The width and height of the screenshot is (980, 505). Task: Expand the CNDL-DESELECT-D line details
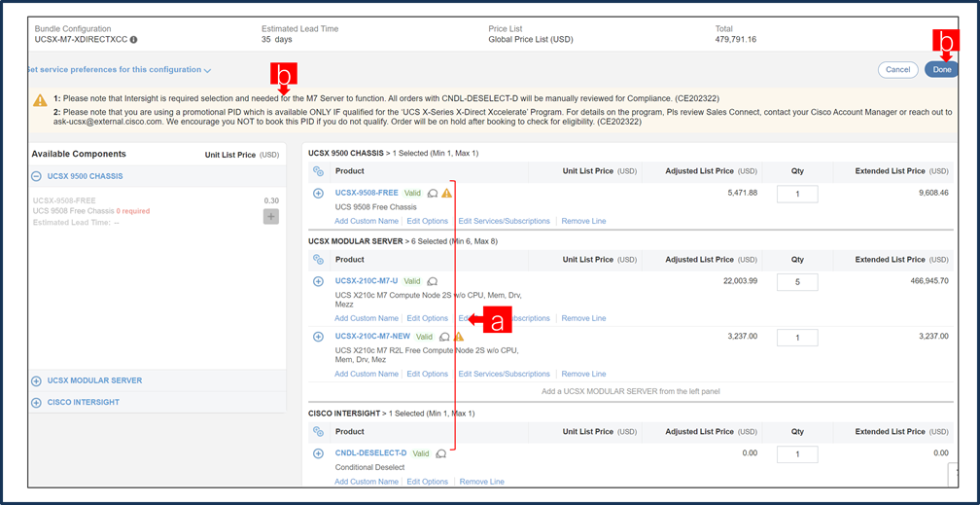(x=318, y=453)
